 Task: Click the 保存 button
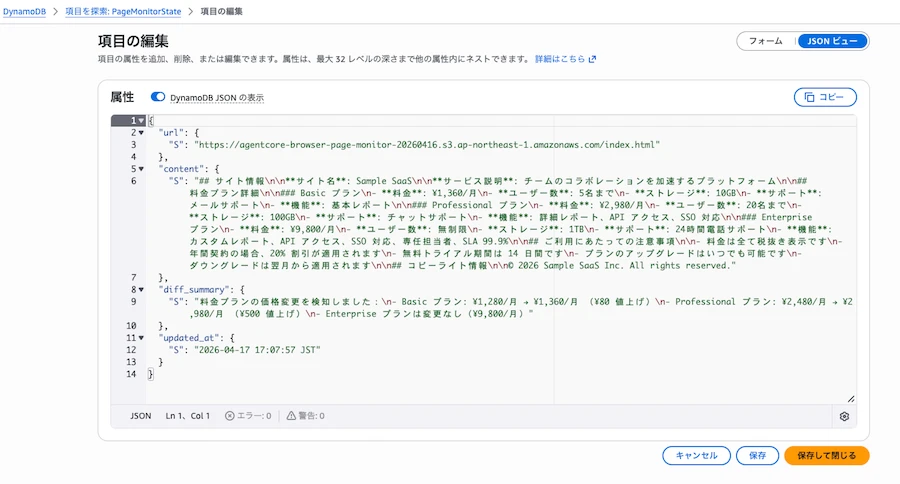[x=757, y=455]
